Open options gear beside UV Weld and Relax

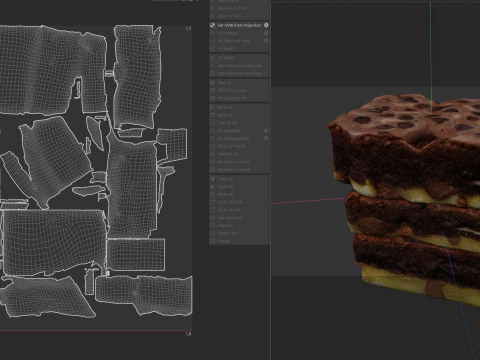tap(266, 41)
